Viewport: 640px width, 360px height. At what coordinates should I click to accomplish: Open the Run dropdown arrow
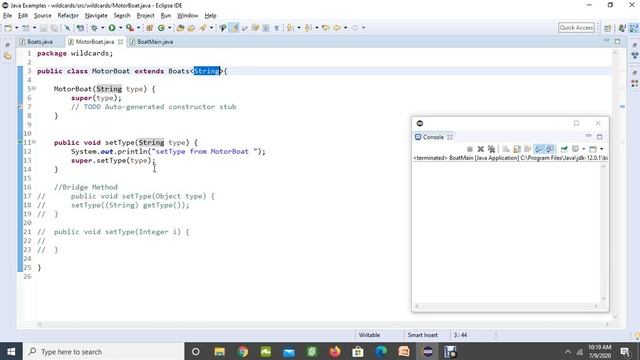120,28
